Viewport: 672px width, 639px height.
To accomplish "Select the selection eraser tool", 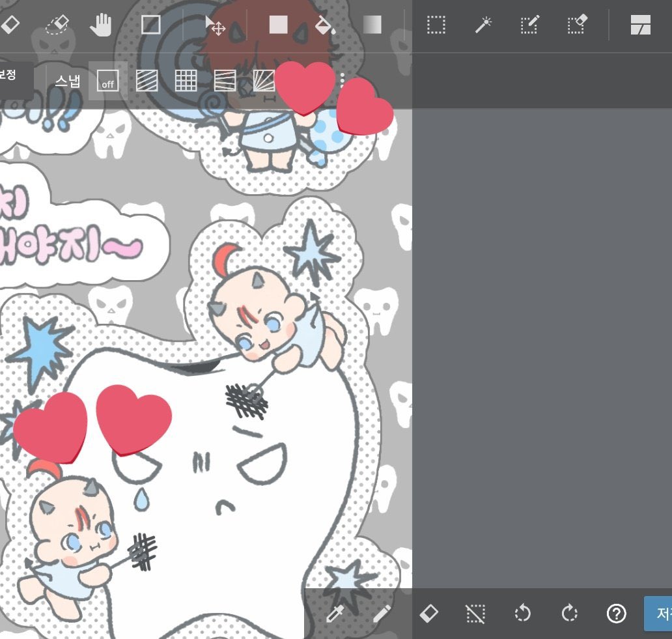I will coord(577,25).
